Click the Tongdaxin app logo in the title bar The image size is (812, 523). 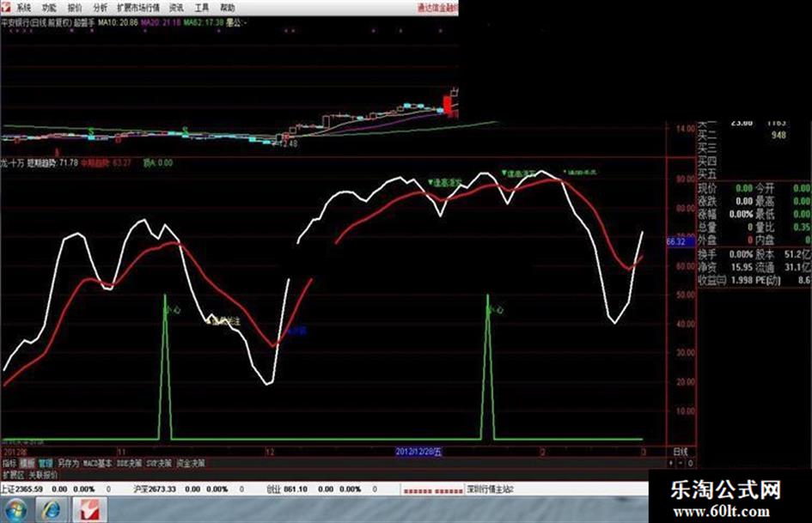click(4, 6)
